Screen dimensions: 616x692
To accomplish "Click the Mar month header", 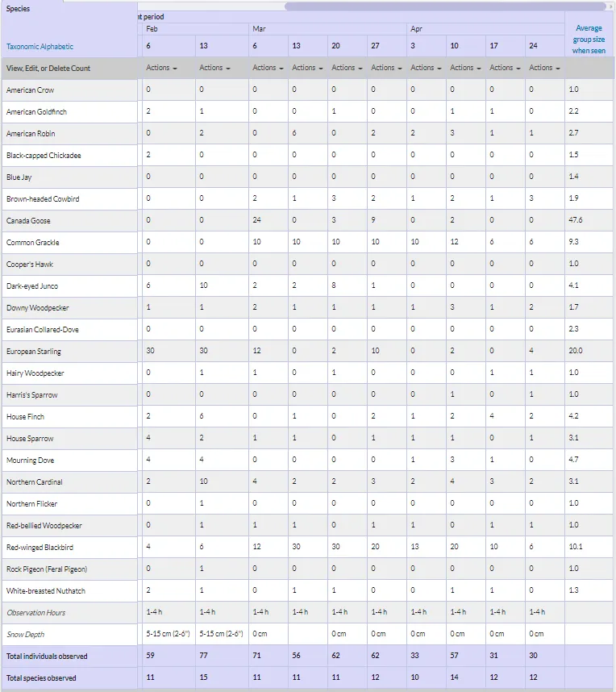I will pyautogui.click(x=259, y=29).
